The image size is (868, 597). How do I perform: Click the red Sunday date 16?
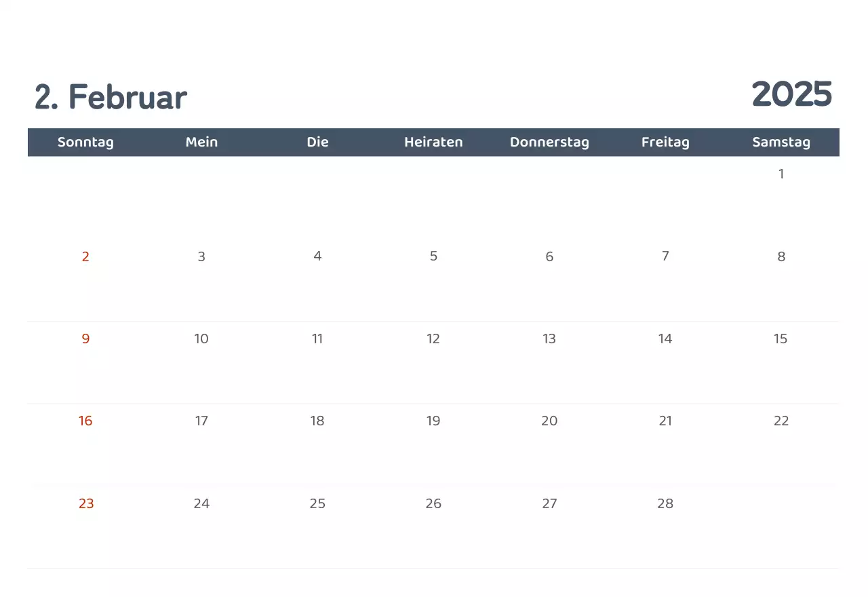click(85, 421)
